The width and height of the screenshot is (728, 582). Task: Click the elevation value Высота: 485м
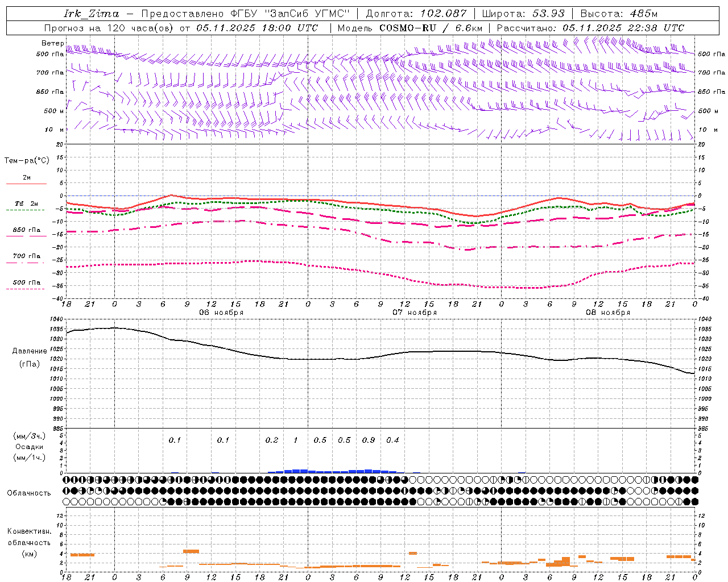pos(619,14)
